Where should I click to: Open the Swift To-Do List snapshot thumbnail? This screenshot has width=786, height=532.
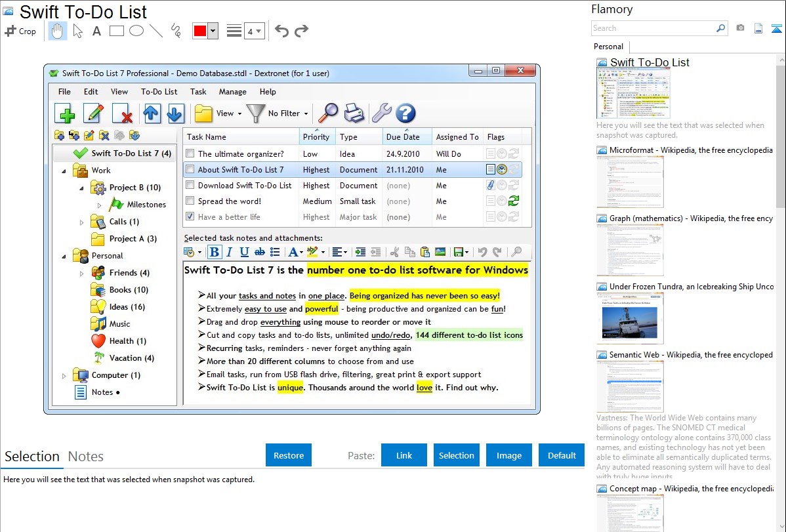tap(633, 93)
